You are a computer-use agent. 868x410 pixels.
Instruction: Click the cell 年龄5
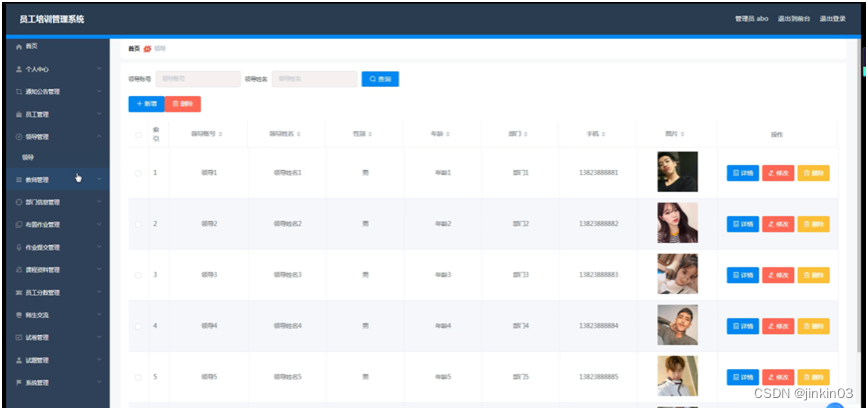(x=442, y=377)
